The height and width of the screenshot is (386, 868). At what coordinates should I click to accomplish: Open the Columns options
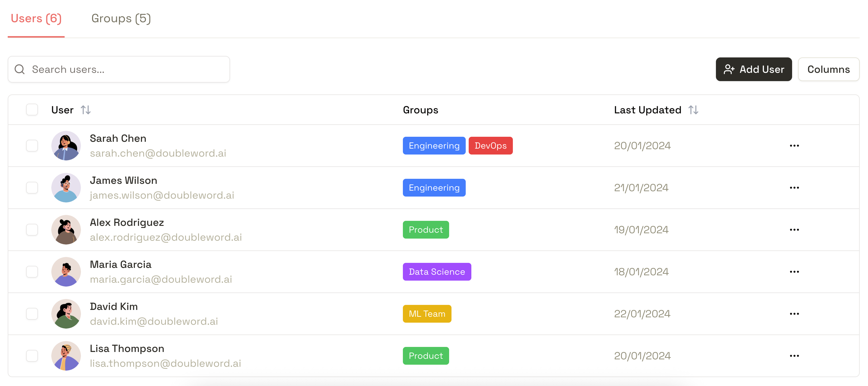pyautogui.click(x=829, y=69)
